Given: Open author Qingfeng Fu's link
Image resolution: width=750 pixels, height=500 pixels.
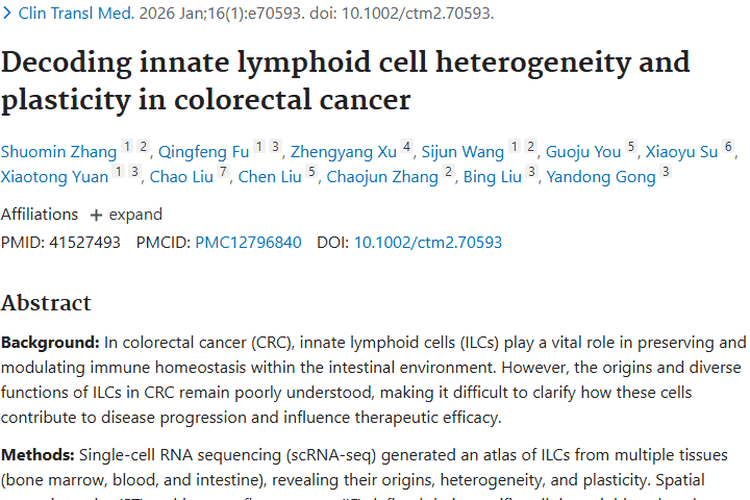Looking at the screenshot, I should 201,152.
